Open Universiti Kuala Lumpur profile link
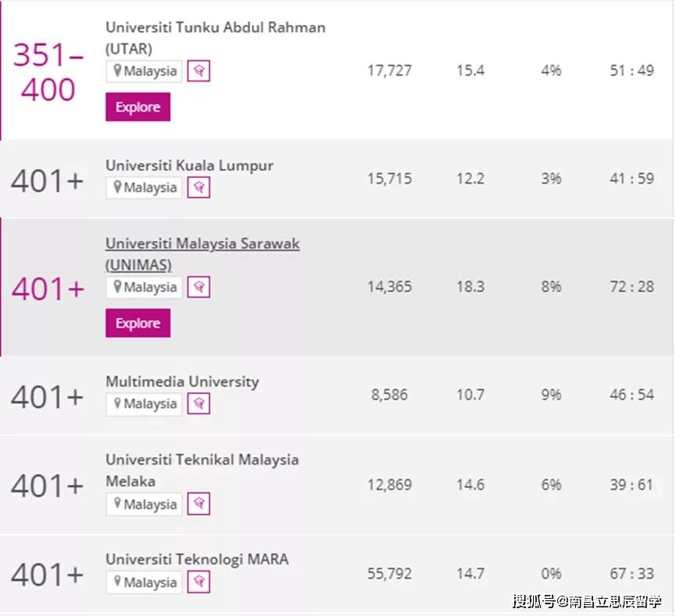The width and height of the screenshot is (676, 616). [x=189, y=166]
